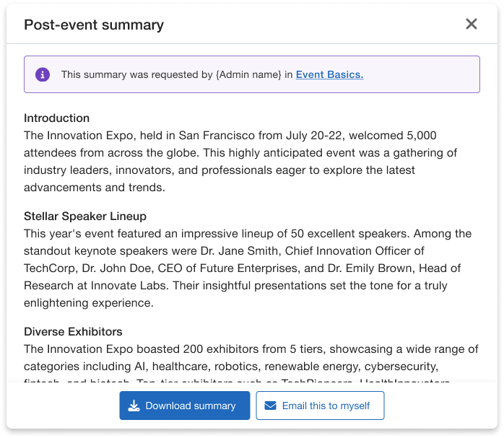
Task: Click the {Admin name} placeholder in the banner
Action: pyautogui.click(x=248, y=74)
